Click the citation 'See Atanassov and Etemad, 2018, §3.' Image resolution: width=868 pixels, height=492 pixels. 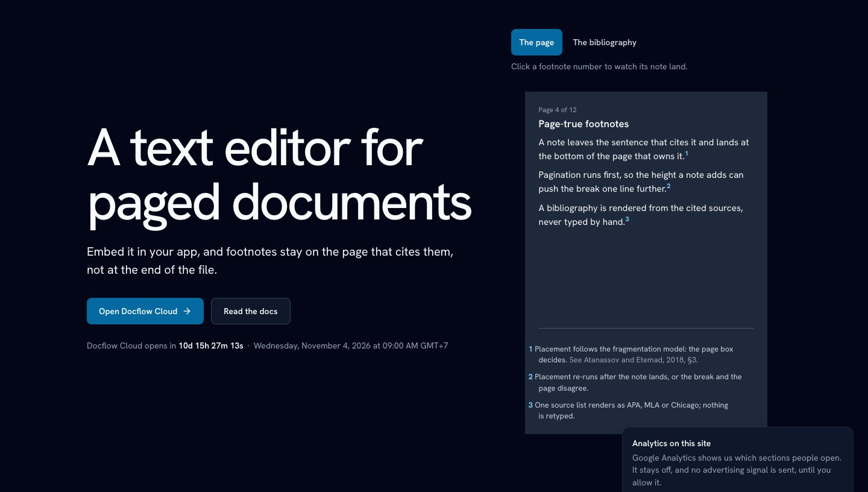pos(634,360)
